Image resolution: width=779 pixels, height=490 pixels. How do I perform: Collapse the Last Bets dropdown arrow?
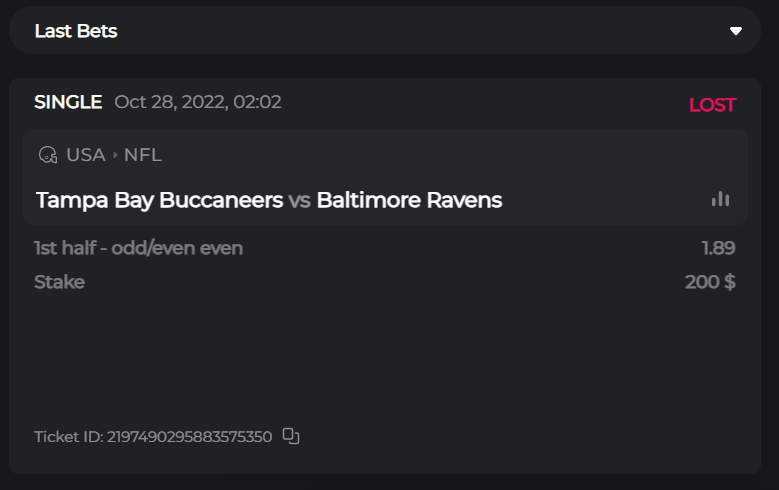click(x=736, y=31)
